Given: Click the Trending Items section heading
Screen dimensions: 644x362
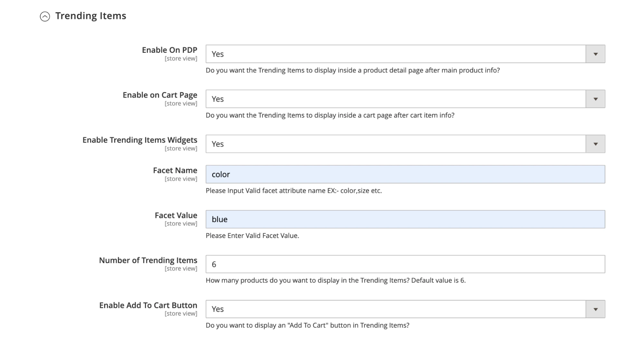Looking at the screenshot, I should [91, 15].
